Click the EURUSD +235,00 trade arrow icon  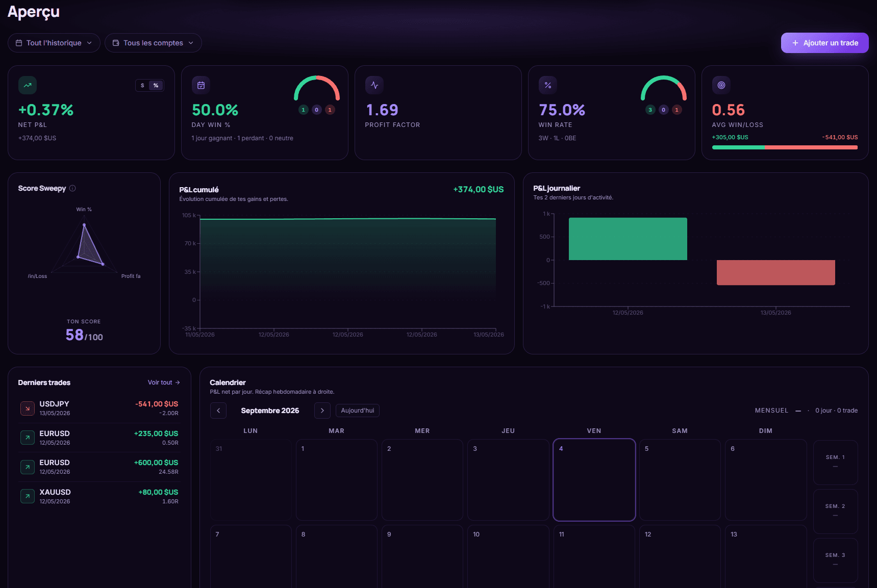(28, 438)
